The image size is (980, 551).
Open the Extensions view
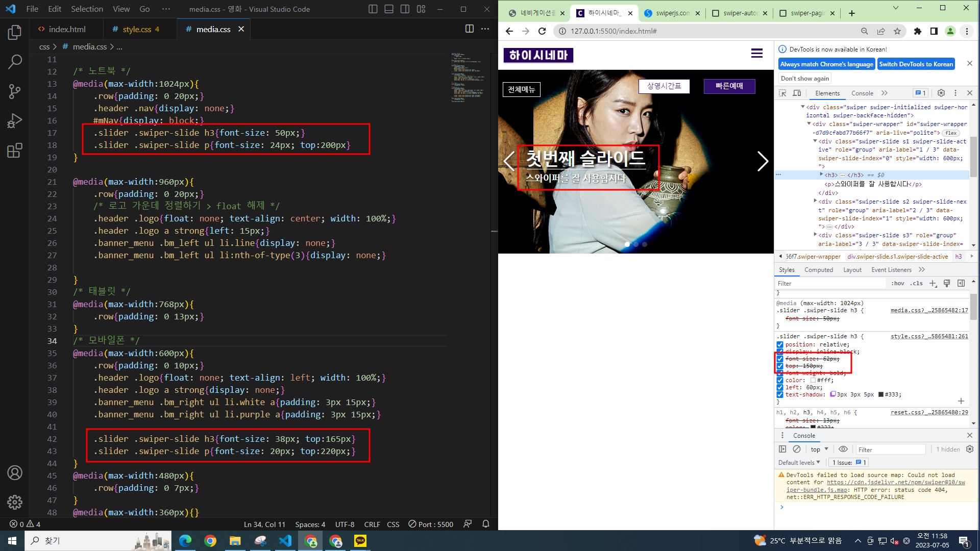15,151
